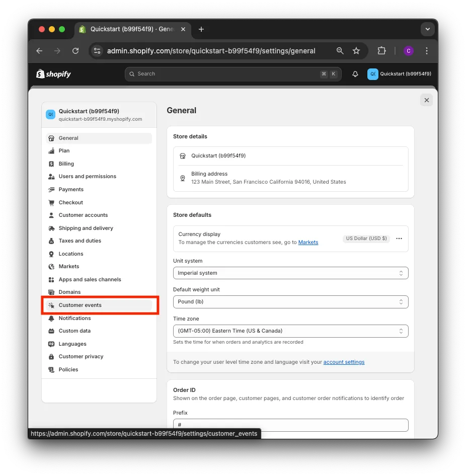
Task: Reload the page in browser
Action: click(75, 51)
